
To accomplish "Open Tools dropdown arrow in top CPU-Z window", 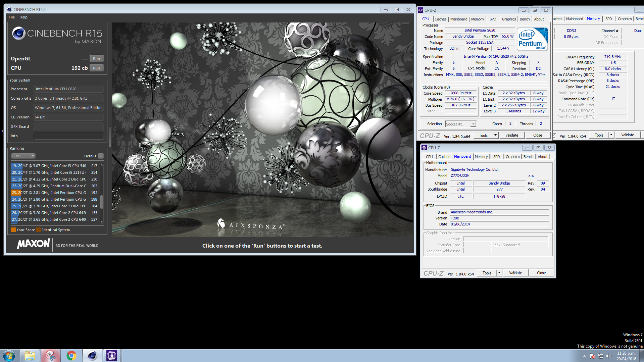I will [x=495, y=135].
